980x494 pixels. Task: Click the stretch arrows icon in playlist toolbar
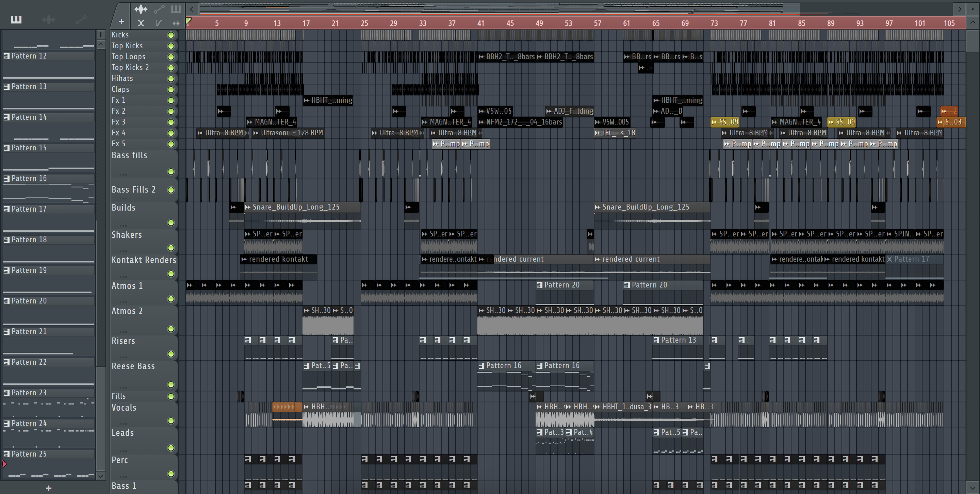click(x=176, y=23)
